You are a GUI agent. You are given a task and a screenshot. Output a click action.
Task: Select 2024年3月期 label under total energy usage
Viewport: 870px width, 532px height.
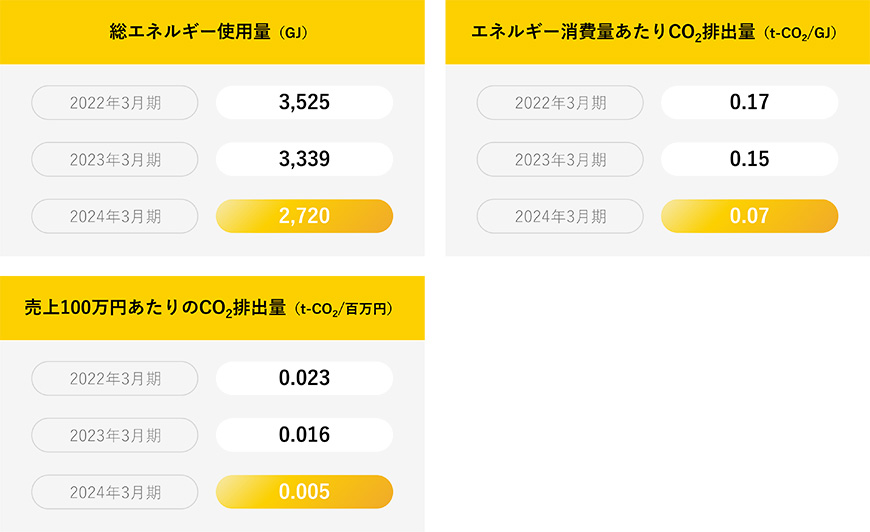(115, 216)
